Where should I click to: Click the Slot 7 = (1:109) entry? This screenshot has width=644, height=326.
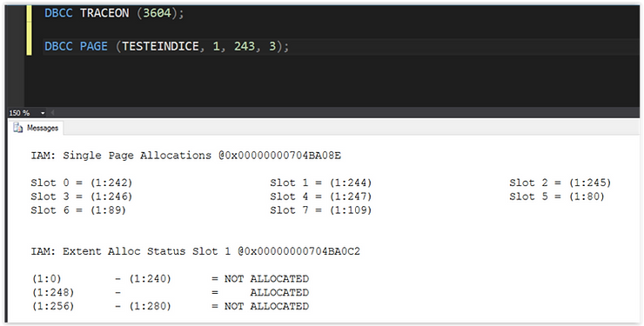321,210
